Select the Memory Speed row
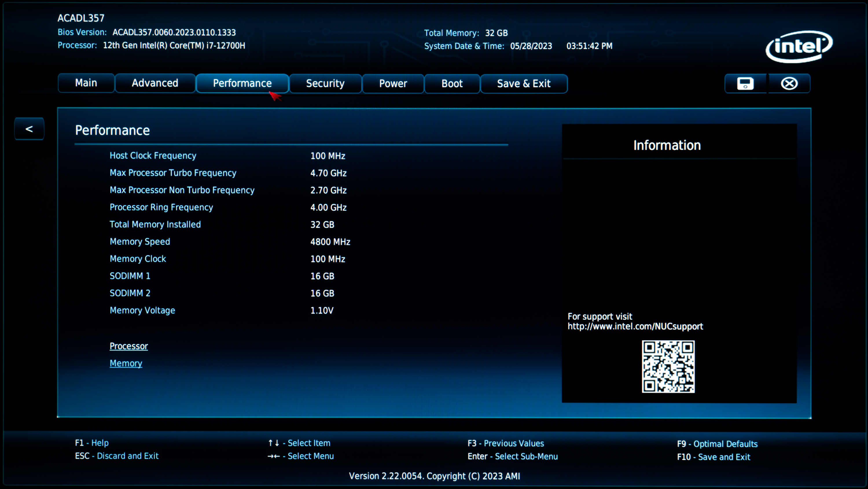This screenshot has height=489, width=868. pos(140,242)
